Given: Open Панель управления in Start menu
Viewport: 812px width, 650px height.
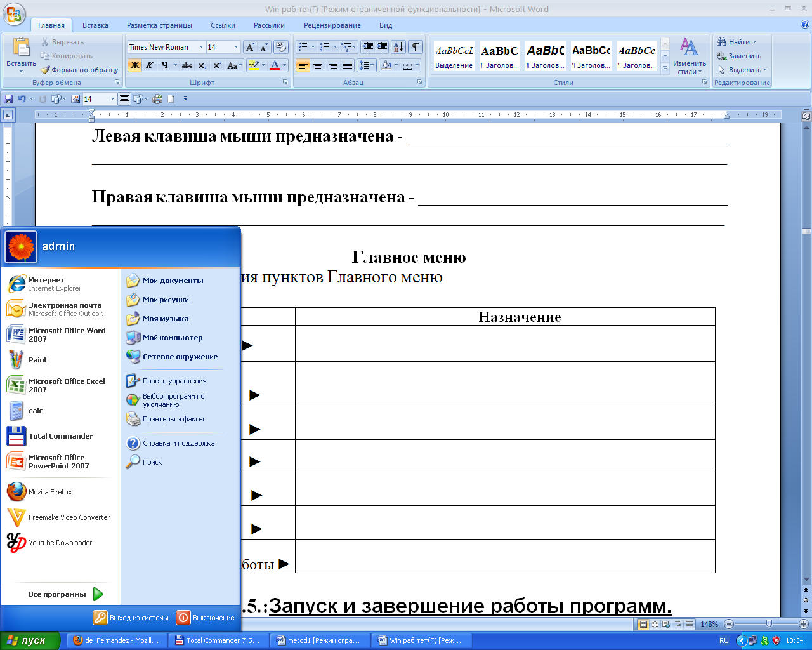Looking at the screenshot, I should [x=174, y=381].
